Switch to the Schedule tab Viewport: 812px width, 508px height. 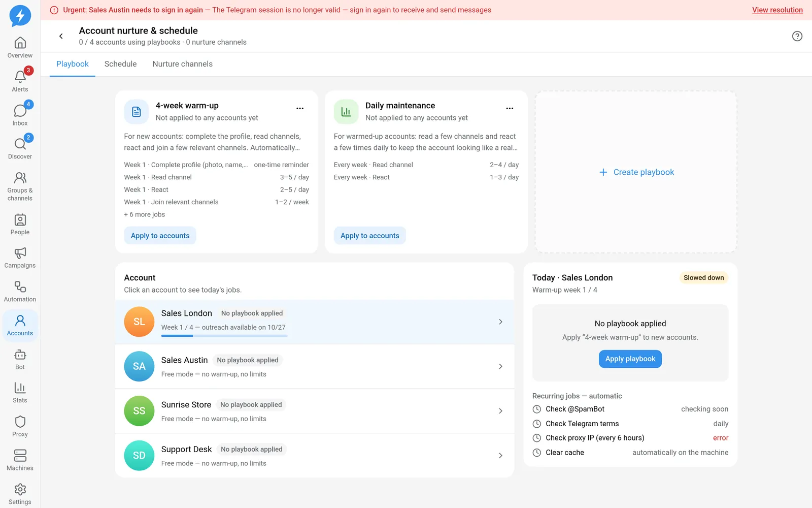(x=121, y=64)
